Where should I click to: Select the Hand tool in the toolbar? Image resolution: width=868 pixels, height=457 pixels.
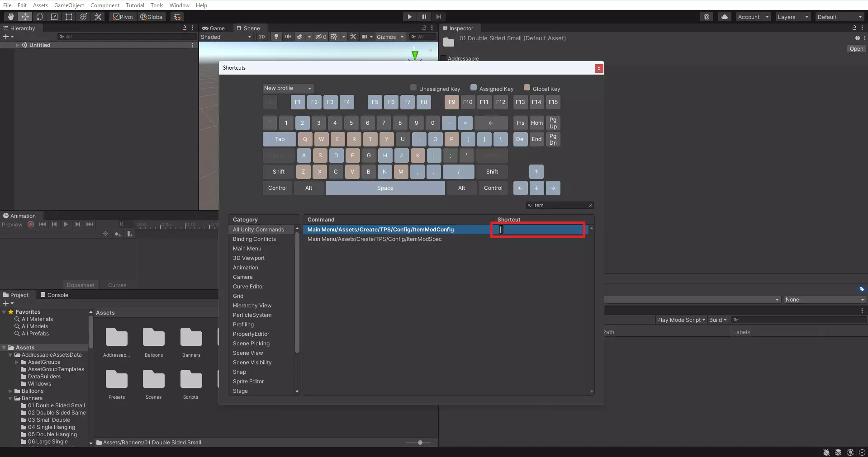click(11, 17)
